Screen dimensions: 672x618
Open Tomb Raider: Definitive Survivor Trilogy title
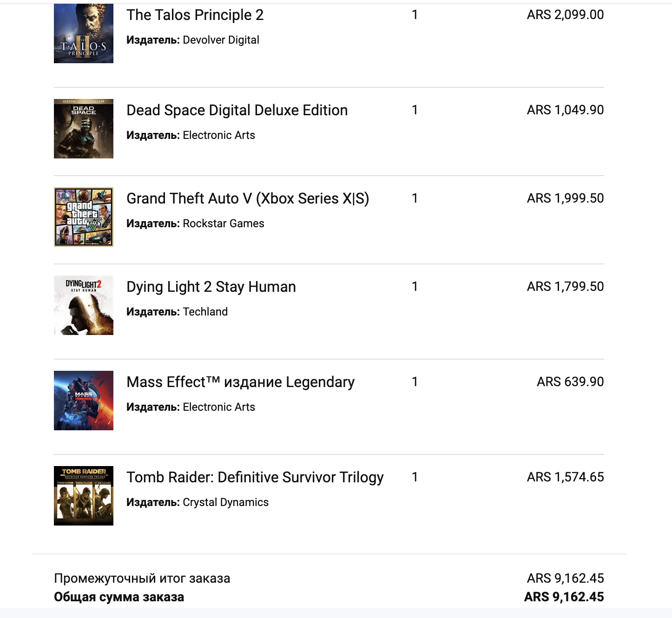click(255, 477)
